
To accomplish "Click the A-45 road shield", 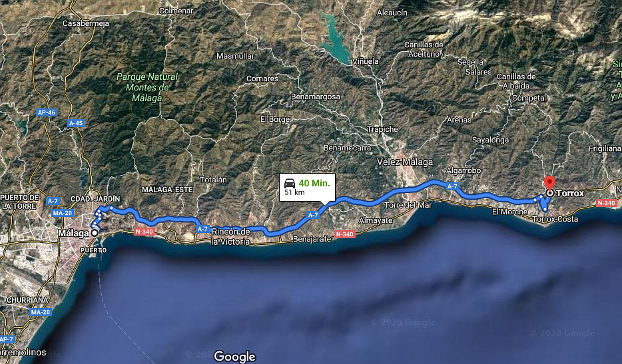I will [75, 123].
